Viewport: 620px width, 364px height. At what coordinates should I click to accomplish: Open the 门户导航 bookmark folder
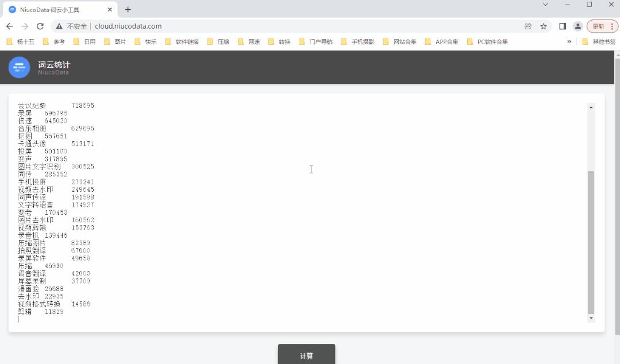pos(315,41)
